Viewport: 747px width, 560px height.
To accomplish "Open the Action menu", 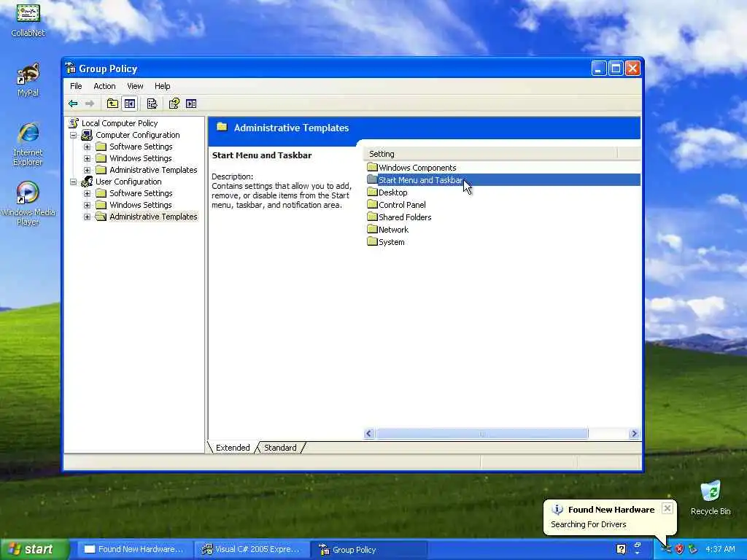I will click(x=104, y=86).
